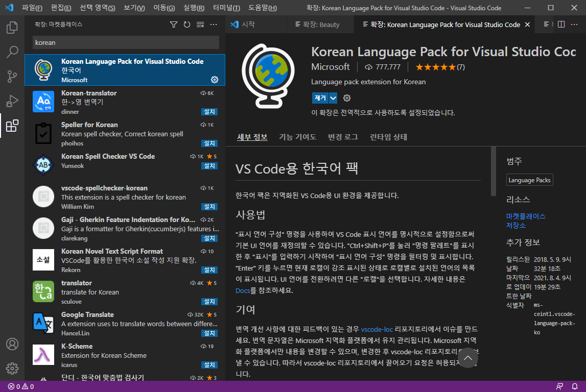Open gear for Korean Language Pack list item
This screenshot has width=586, height=392.
click(x=215, y=80)
